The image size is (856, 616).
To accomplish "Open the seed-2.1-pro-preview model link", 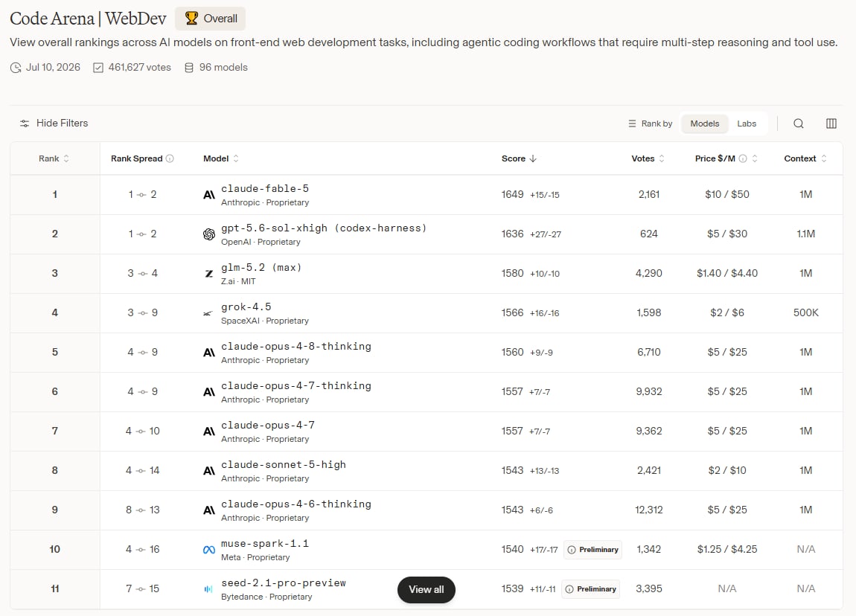I will click(x=284, y=583).
